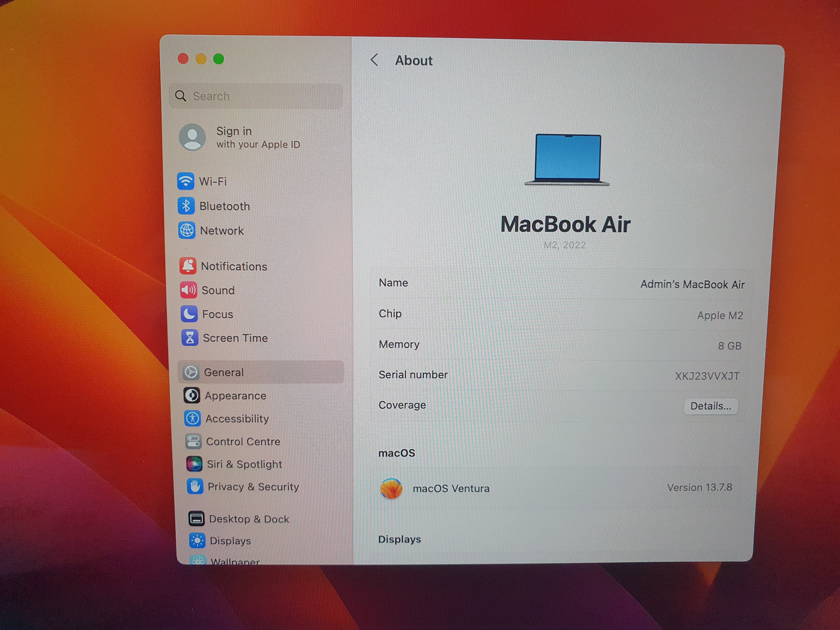The width and height of the screenshot is (840, 630).
Task: Click Siri & Spotlight icon
Action: point(194,464)
